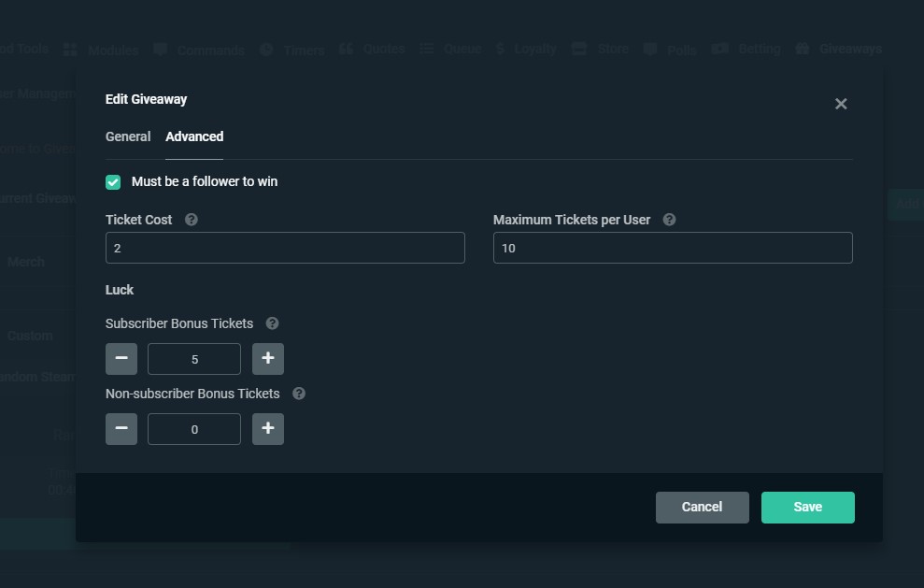Click help icon beside Non-subscriber Bonus Tickets

click(299, 394)
